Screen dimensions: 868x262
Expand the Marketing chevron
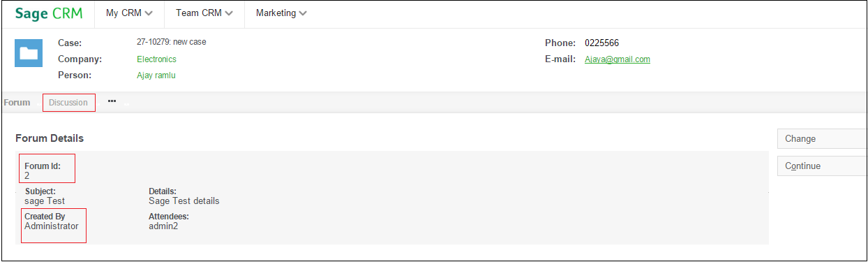click(303, 13)
